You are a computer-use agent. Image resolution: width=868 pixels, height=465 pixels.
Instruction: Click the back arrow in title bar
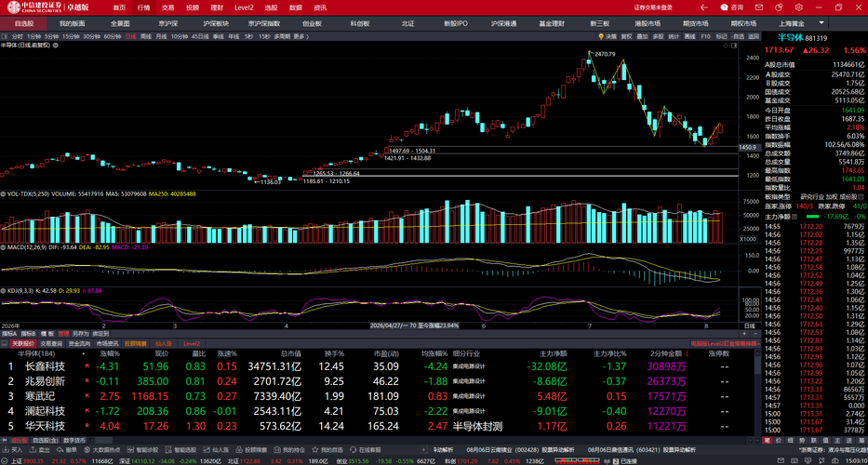point(703,7)
